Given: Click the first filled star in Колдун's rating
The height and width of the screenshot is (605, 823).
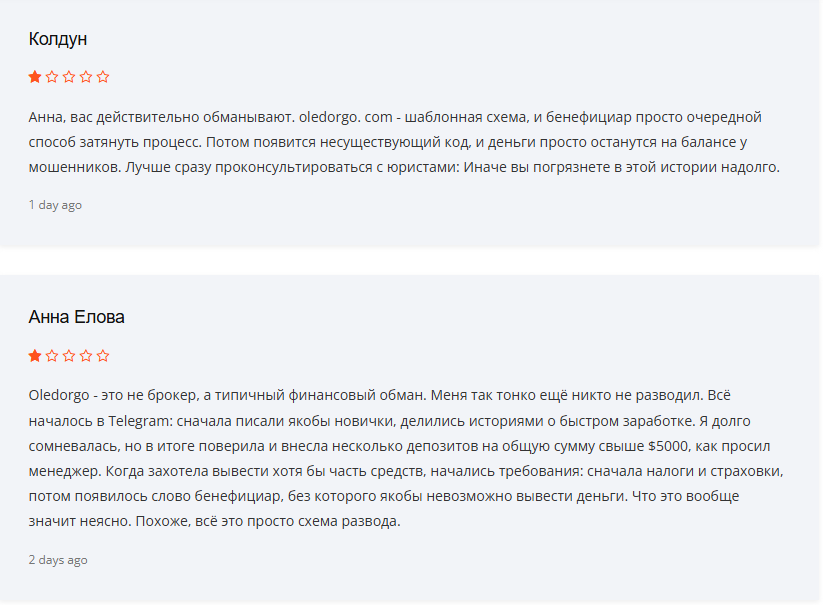Looking at the screenshot, I should (35, 77).
